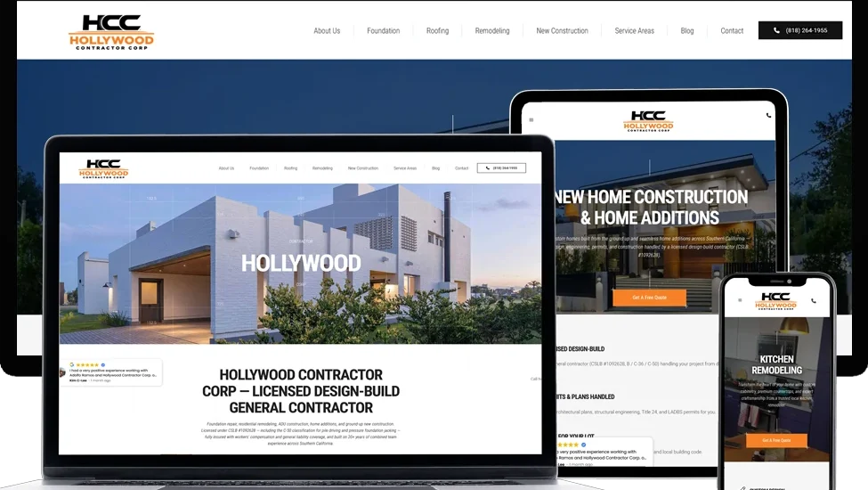This screenshot has width=868, height=490.
Task: Open Service Areas in the main navigation
Action: (x=635, y=31)
